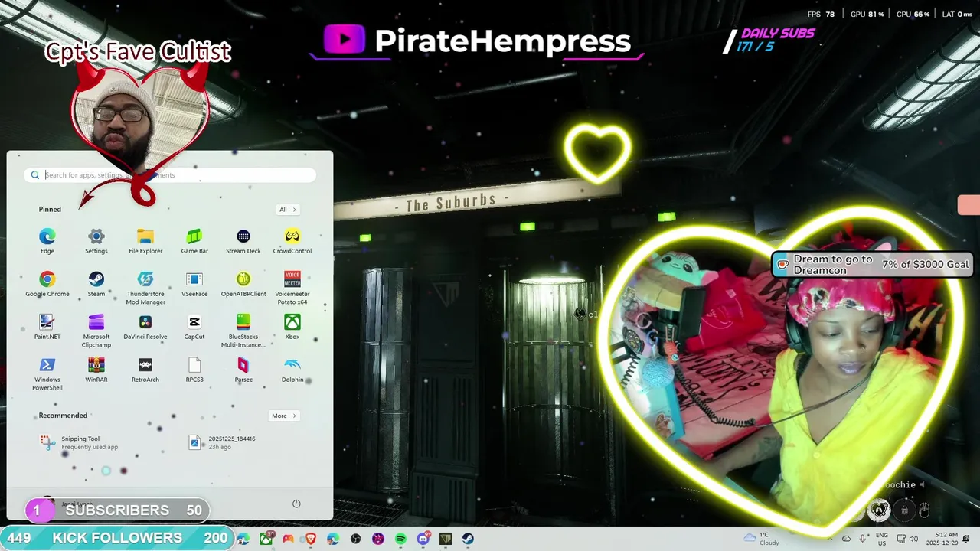980x551 pixels.
Task: Launch File Explorer from pinned apps
Action: [x=145, y=241]
